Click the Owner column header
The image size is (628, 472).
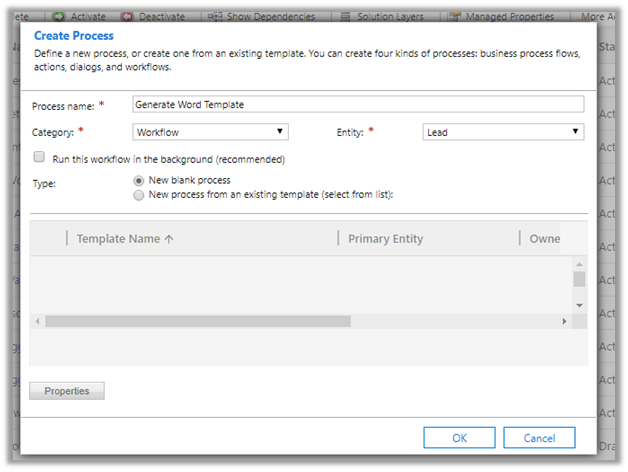point(545,239)
